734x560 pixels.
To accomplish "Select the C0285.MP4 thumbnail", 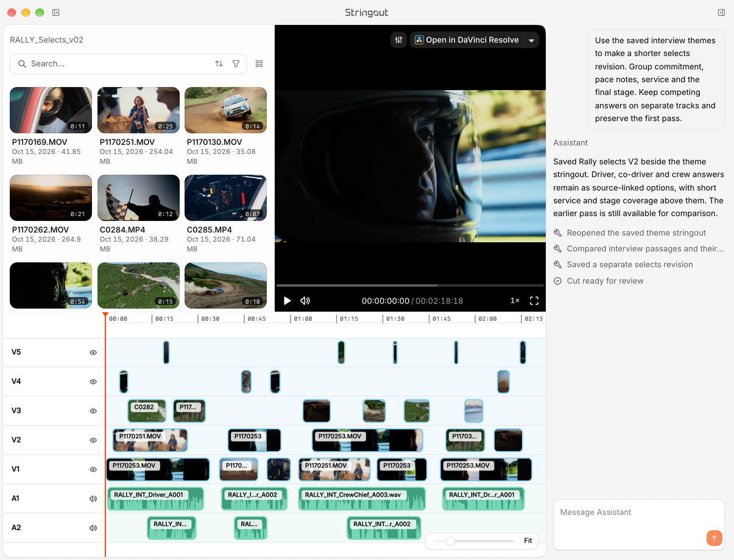I will (225, 198).
